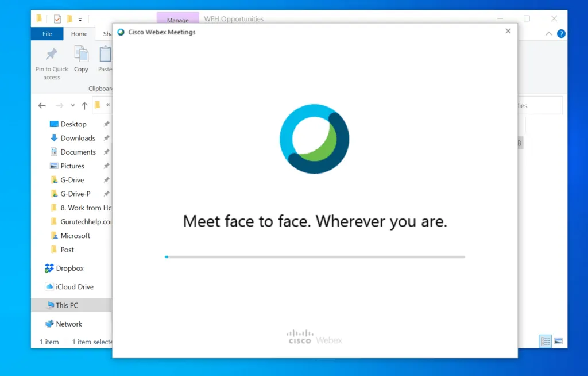Open Network in navigation pane
Image resolution: width=588 pixels, height=376 pixels.
coord(69,324)
